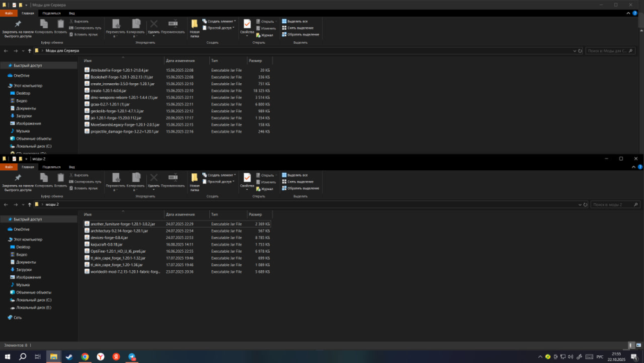Open Файл tab in 'моды 2' window
The width and height of the screenshot is (644, 363).
click(x=8, y=167)
